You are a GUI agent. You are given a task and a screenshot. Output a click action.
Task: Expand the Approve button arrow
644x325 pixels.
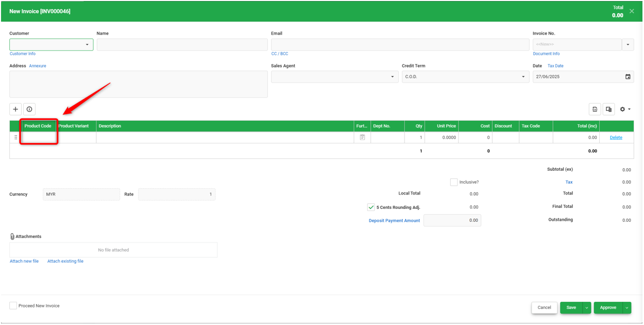pos(627,307)
